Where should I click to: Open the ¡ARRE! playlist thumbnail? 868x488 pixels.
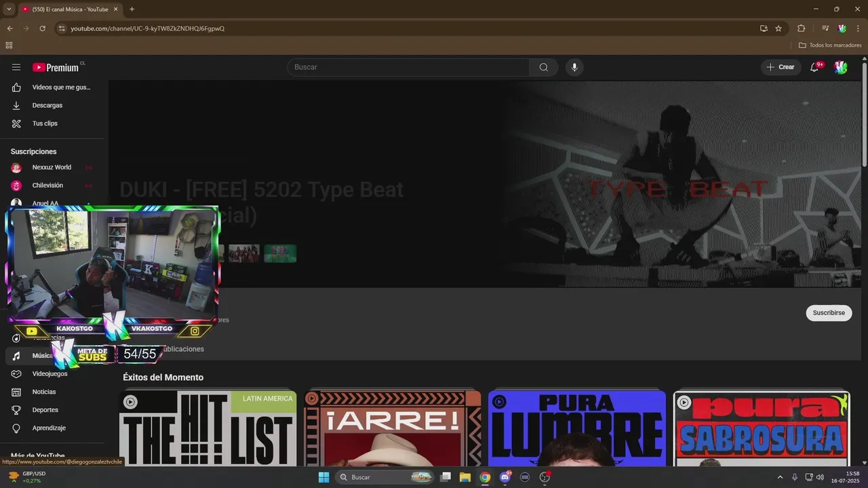[x=393, y=428]
